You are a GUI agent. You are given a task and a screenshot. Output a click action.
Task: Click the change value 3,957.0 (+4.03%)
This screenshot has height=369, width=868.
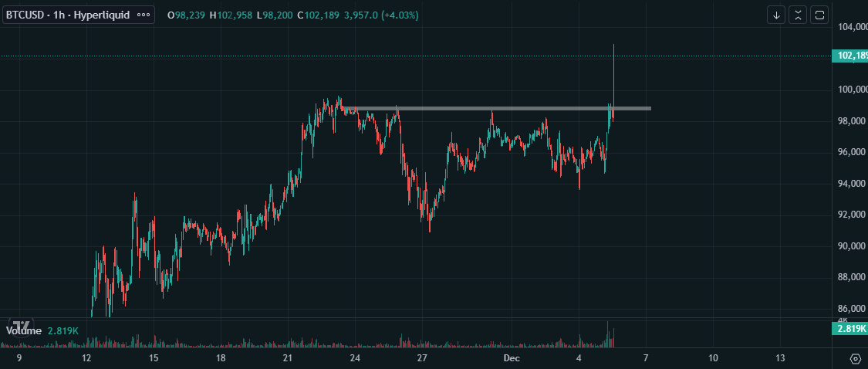point(381,15)
